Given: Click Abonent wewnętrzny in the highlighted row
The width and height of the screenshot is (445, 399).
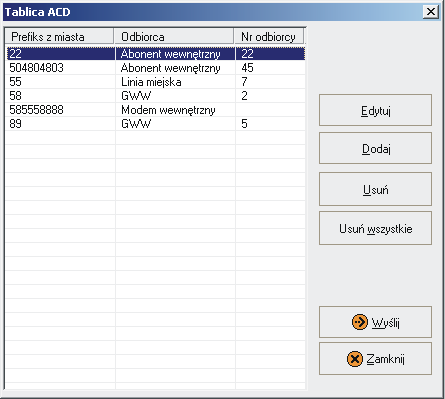Looking at the screenshot, I should [x=170, y=54].
